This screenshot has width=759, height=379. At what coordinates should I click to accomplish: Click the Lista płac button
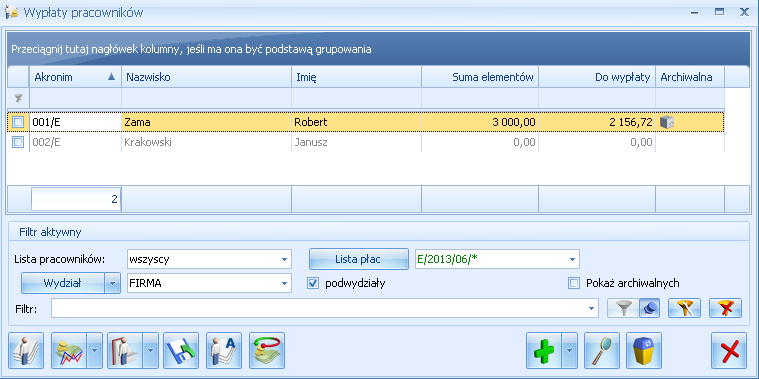tap(359, 259)
